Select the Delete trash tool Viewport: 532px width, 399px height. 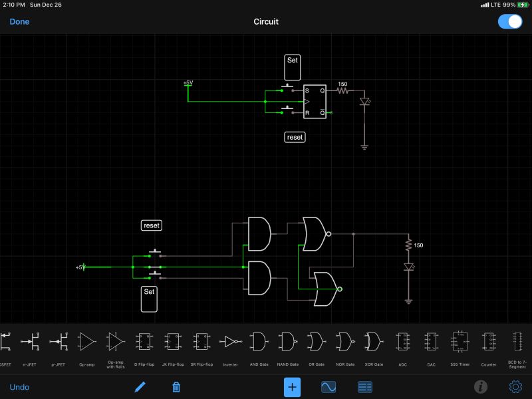coord(176,386)
